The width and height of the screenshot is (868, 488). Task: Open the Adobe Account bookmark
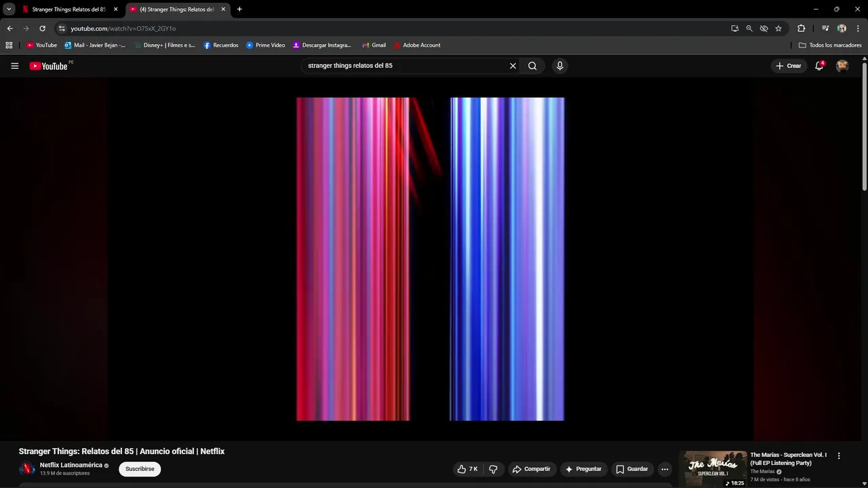point(417,45)
